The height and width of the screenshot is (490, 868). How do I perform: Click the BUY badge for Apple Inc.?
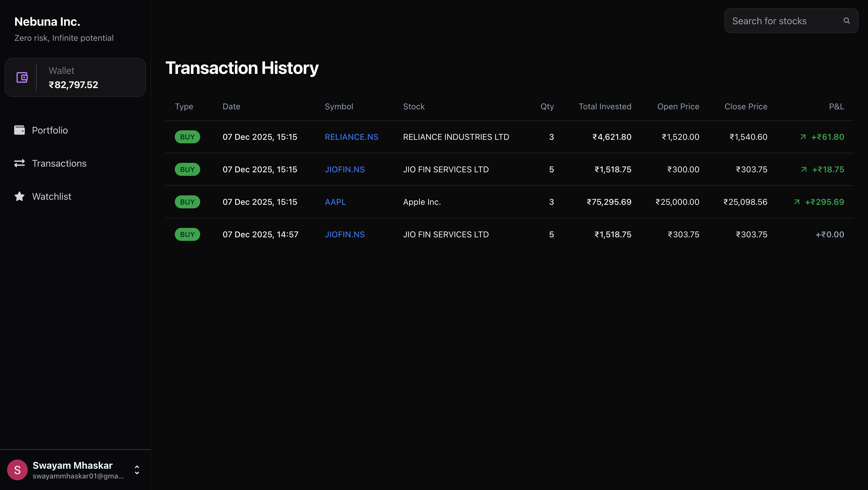[187, 202]
